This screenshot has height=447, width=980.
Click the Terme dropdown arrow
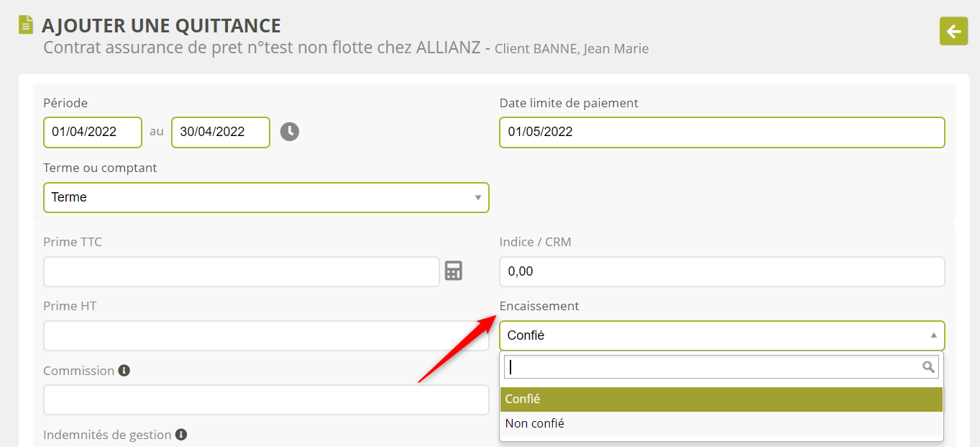478,197
